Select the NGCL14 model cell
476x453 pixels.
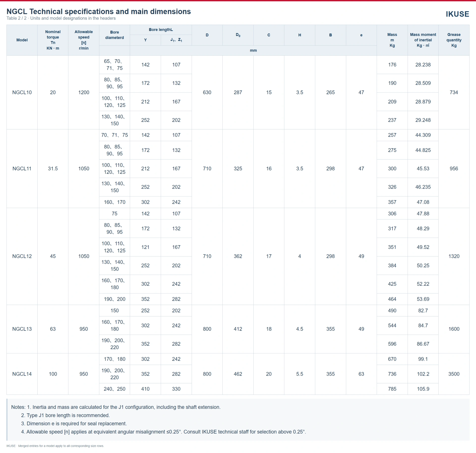[x=22, y=374]
